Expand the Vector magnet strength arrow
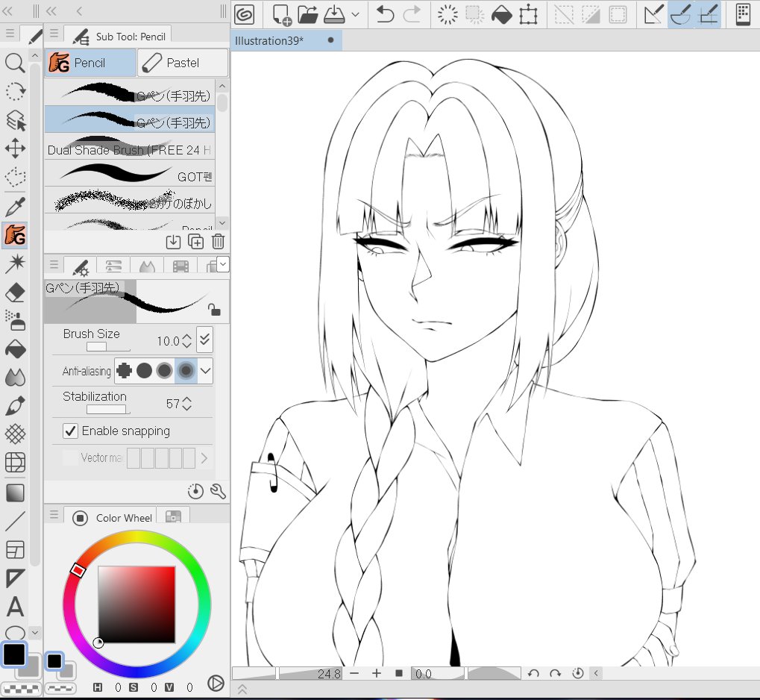 coord(204,457)
